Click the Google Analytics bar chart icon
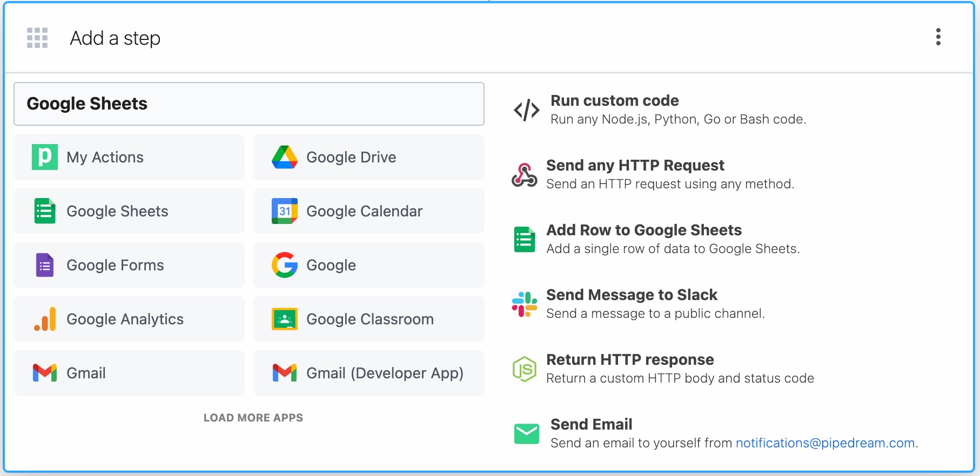Viewport: 980px width, 476px height. tap(45, 319)
